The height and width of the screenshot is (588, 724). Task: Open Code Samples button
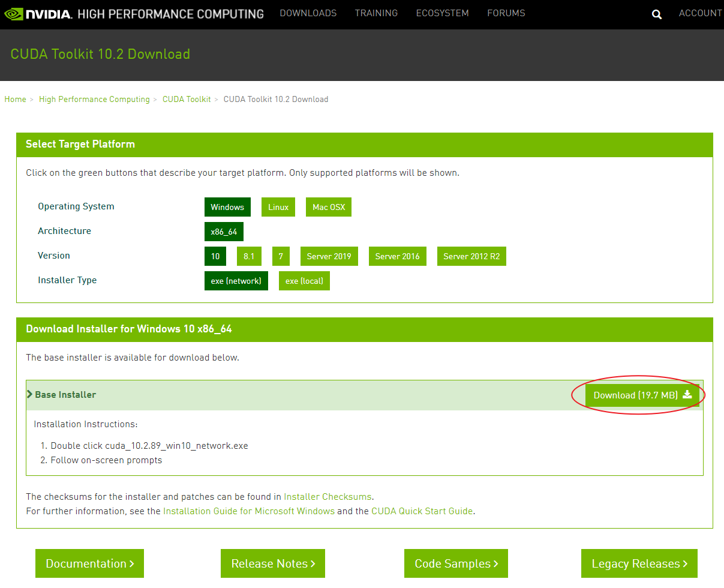click(x=456, y=563)
